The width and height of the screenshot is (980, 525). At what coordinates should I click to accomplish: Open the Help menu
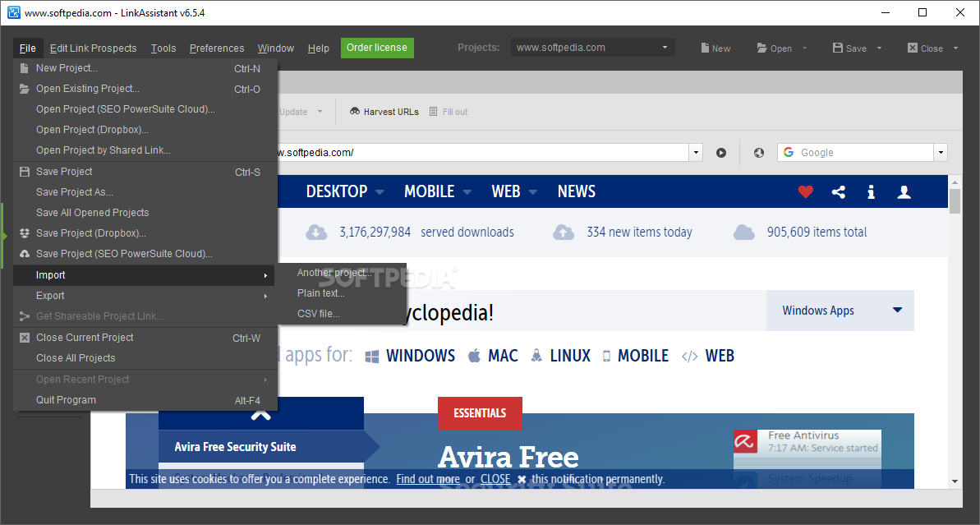click(318, 48)
